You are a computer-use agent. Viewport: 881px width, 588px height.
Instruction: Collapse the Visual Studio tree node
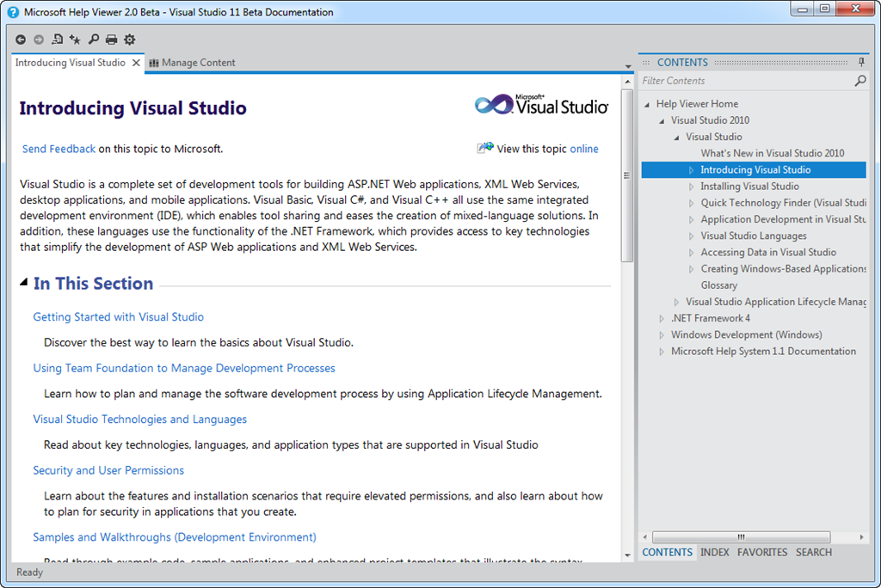(676, 138)
